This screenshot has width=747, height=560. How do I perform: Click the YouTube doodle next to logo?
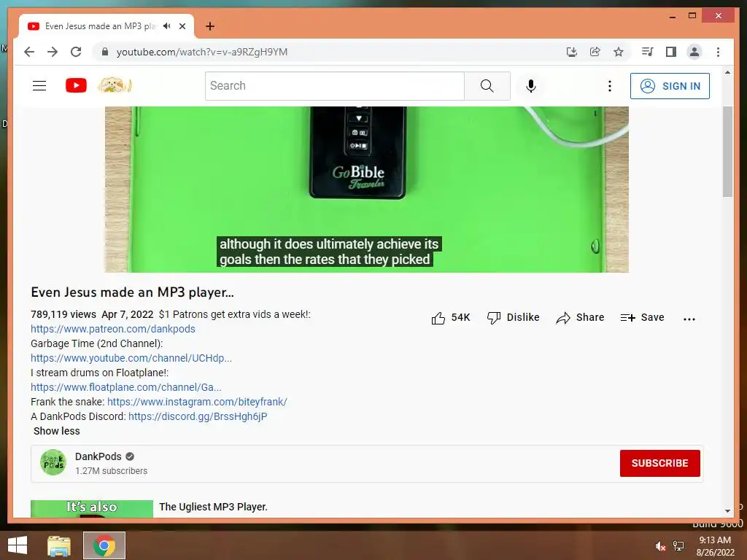pos(115,86)
